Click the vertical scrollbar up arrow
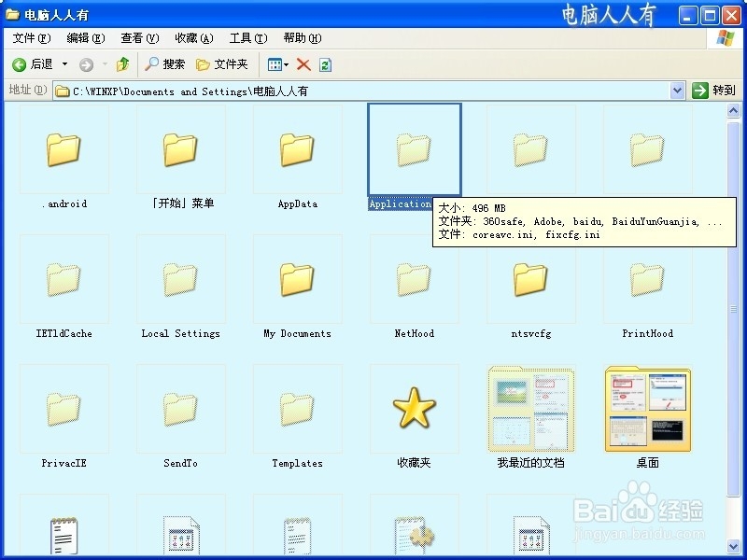This screenshot has height=560, width=747. point(733,111)
